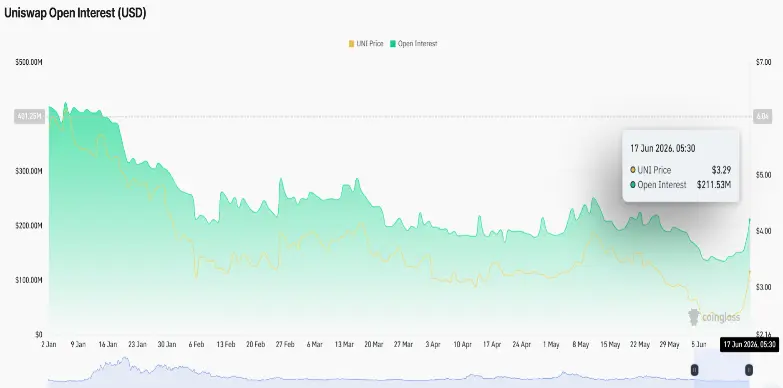Click the '17 Jun 2026, 05:30' tooltip heading
This screenshot has width=783, height=388.
(x=663, y=148)
